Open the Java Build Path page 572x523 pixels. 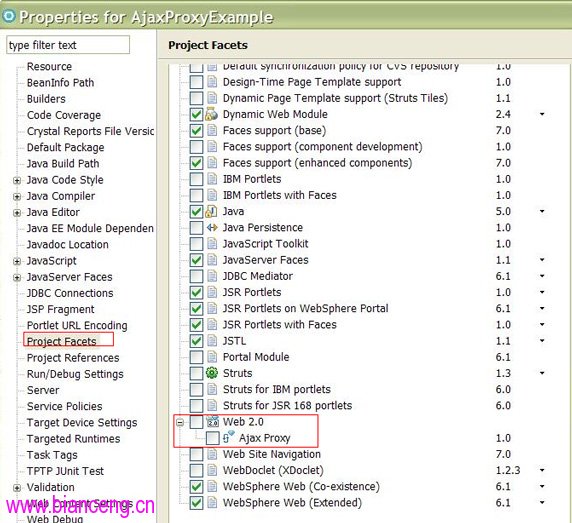click(x=63, y=163)
